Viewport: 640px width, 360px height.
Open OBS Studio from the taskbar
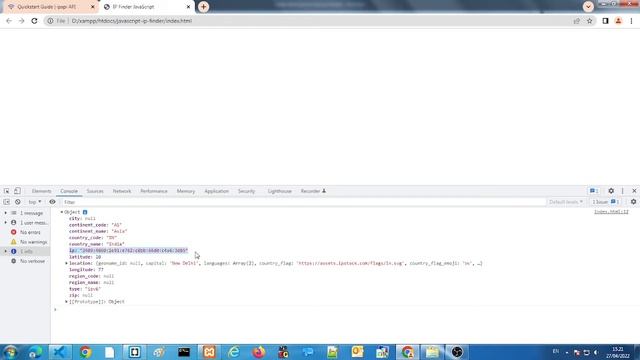tap(457, 352)
